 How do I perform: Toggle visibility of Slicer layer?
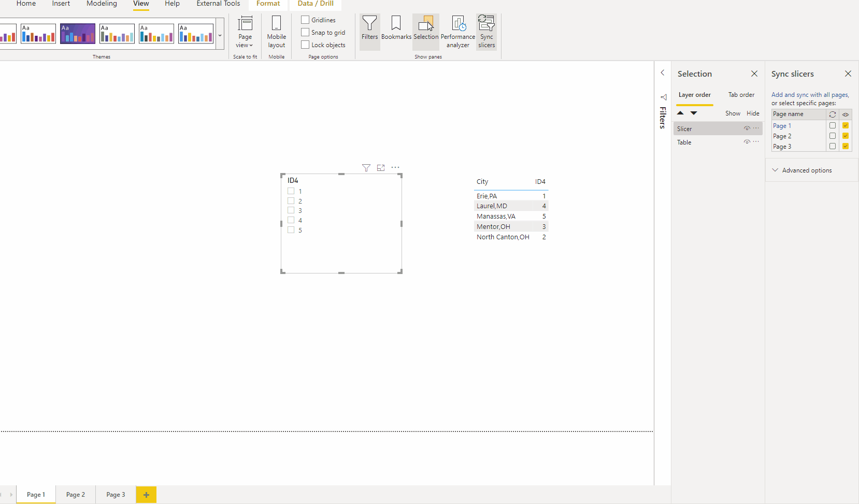[747, 128]
